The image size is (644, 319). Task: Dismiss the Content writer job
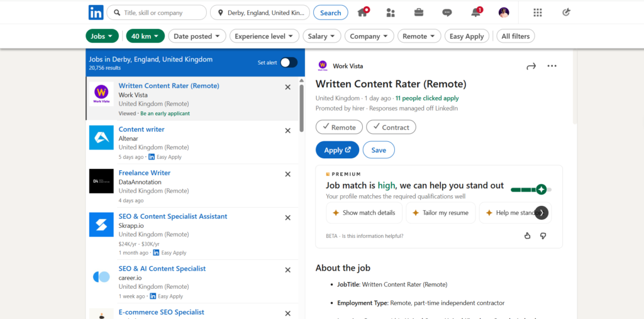click(288, 131)
